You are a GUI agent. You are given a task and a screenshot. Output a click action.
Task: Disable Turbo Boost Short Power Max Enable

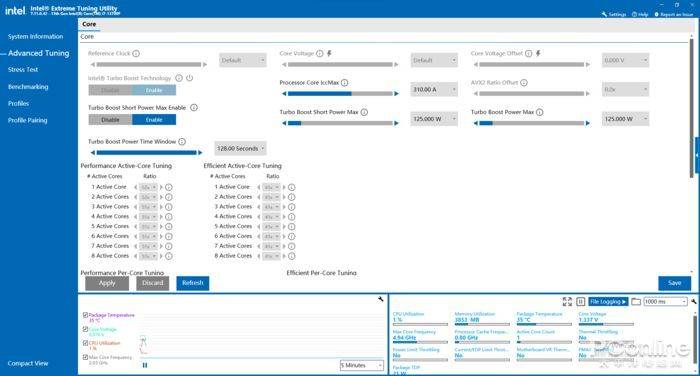[x=110, y=120]
